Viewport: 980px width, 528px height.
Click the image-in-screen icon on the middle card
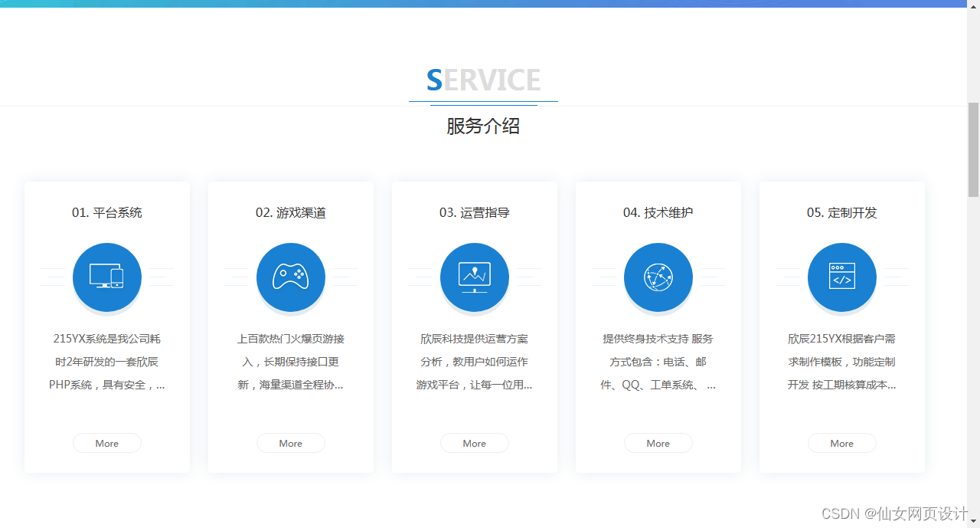pos(475,277)
